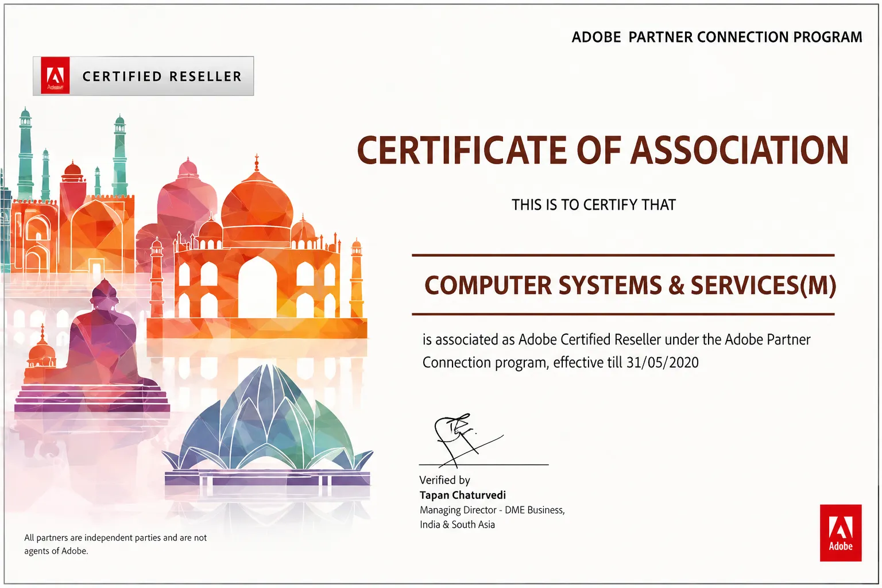The height and width of the screenshot is (588, 882).
Task: Click the name "Tapan Chaturvedi"
Action: (x=463, y=495)
